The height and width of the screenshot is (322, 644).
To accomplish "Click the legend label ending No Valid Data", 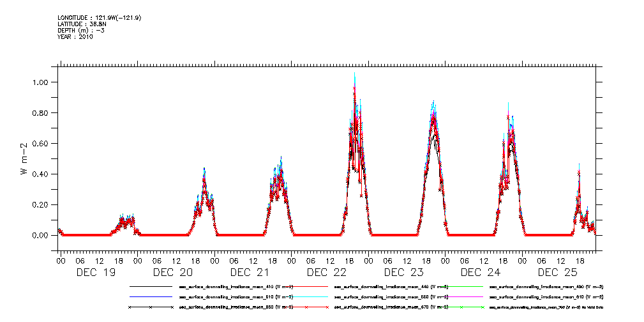I will pyautogui.click(x=547, y=307).
